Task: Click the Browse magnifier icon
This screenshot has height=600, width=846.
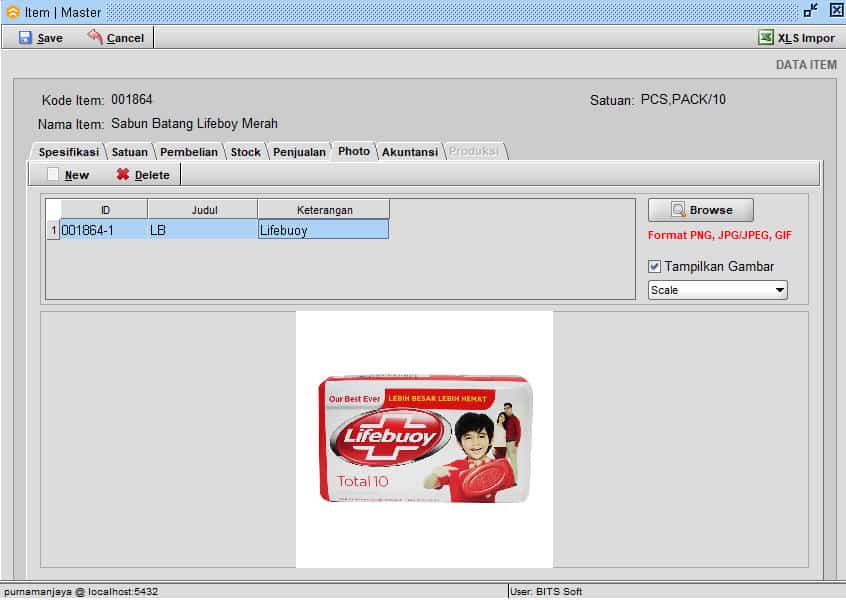Action: pyautogui.click(x=678, y=210)
